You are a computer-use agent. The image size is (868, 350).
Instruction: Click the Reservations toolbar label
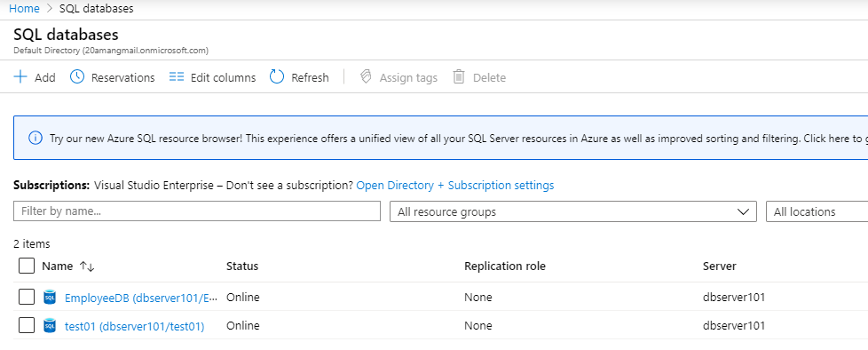coord(122,77)
